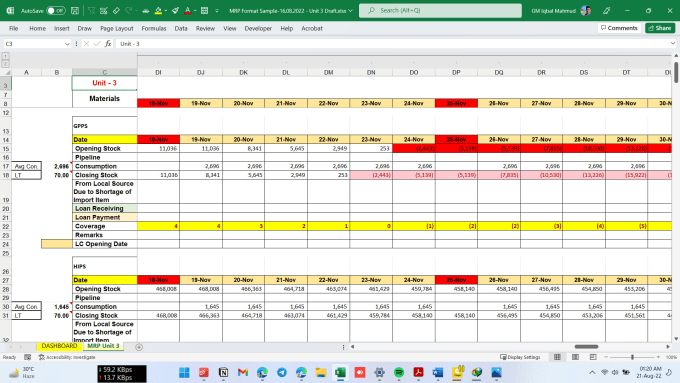Open Adobe Acrobat from the taskbar

(418, 373)
